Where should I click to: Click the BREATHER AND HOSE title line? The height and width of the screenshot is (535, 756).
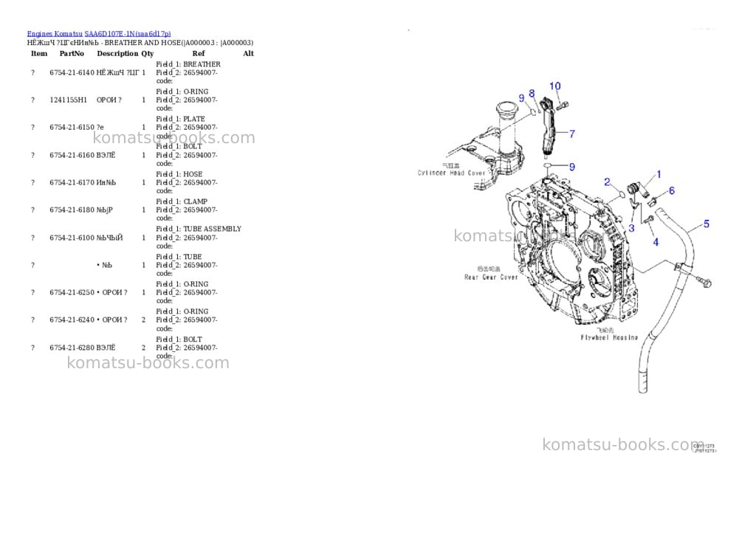140,43
